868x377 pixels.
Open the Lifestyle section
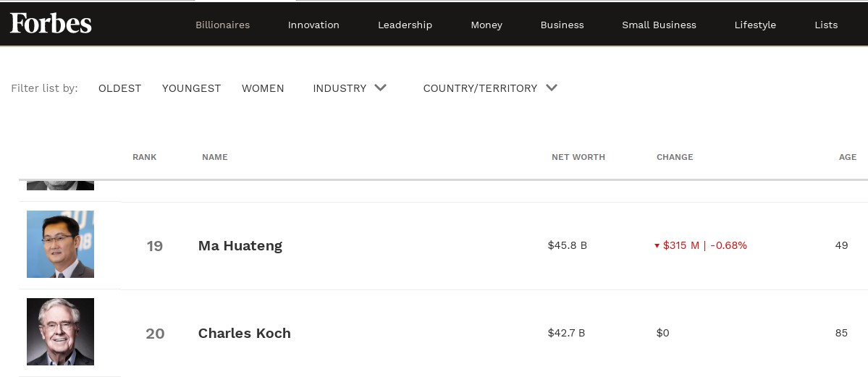(x=755, y=25)
